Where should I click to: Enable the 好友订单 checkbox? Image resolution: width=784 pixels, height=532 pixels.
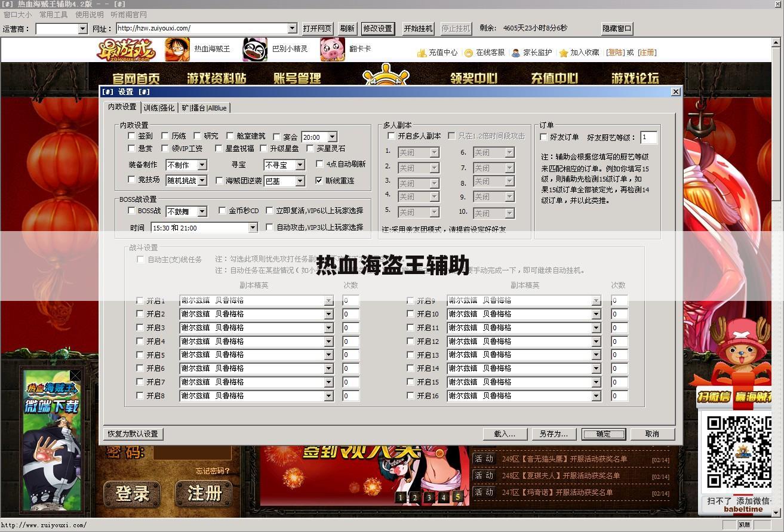point(543,137)
